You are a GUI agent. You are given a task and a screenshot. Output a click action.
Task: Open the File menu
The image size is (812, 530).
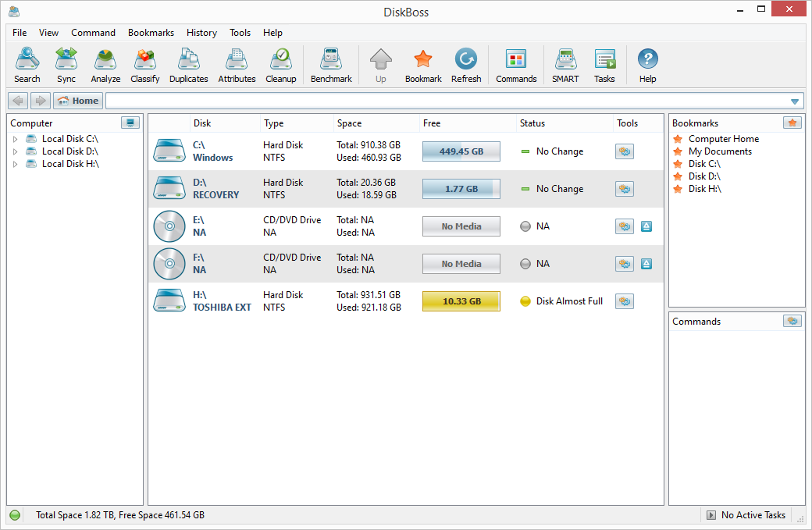click(20, 33)
